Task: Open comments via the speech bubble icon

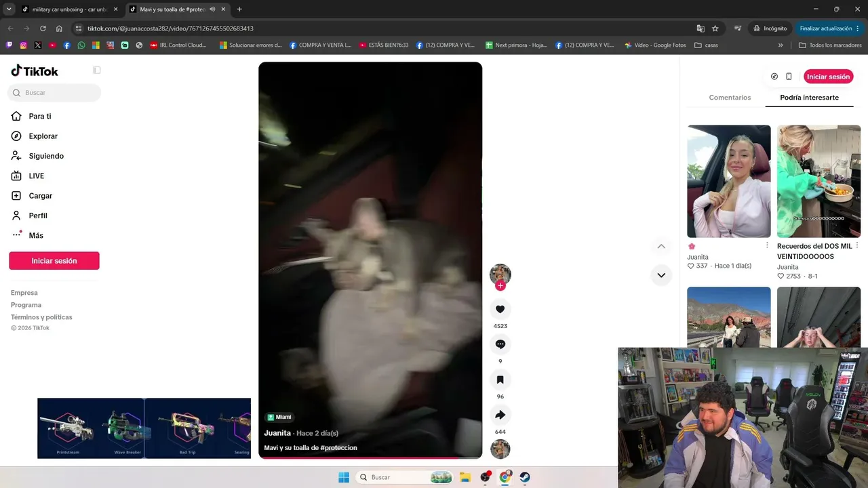Action: click(500, 344)
